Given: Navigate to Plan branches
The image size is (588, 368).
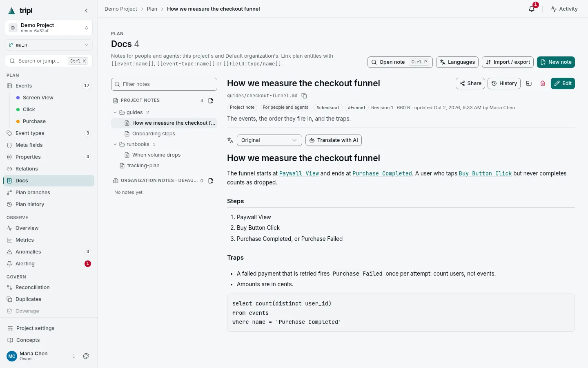Looking at the screenshot, I should pyautogui.click(x=49, y=193).
